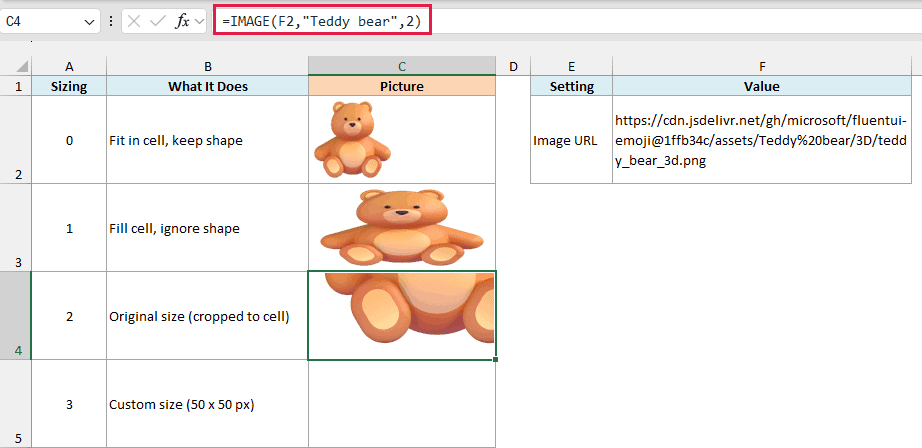Click the sizing value 2 cell
Image resolution: width=922 pixels, height=448 pixels.
click(x=69, y=316)
